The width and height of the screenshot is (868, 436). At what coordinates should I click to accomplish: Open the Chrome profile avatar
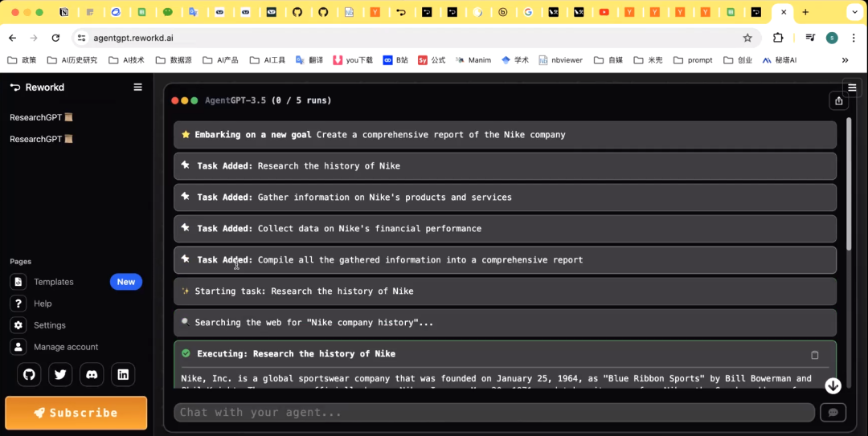(x=832, y=38)
